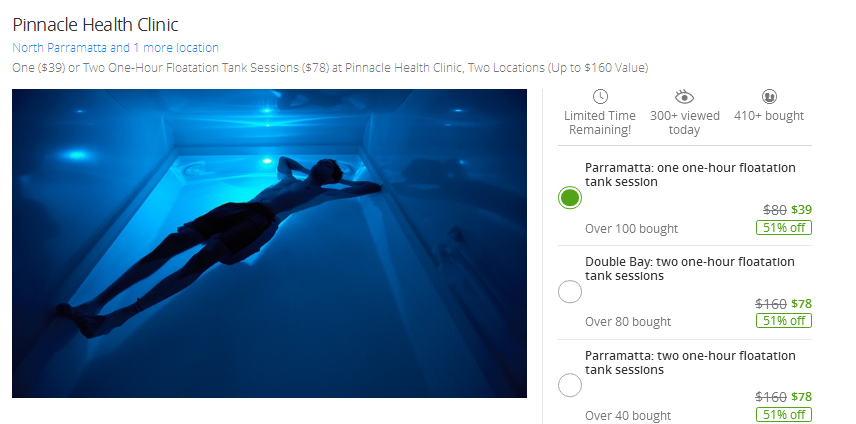
Task: Click the Double Bay 51% off badge
Action: (x=783, y=321)
